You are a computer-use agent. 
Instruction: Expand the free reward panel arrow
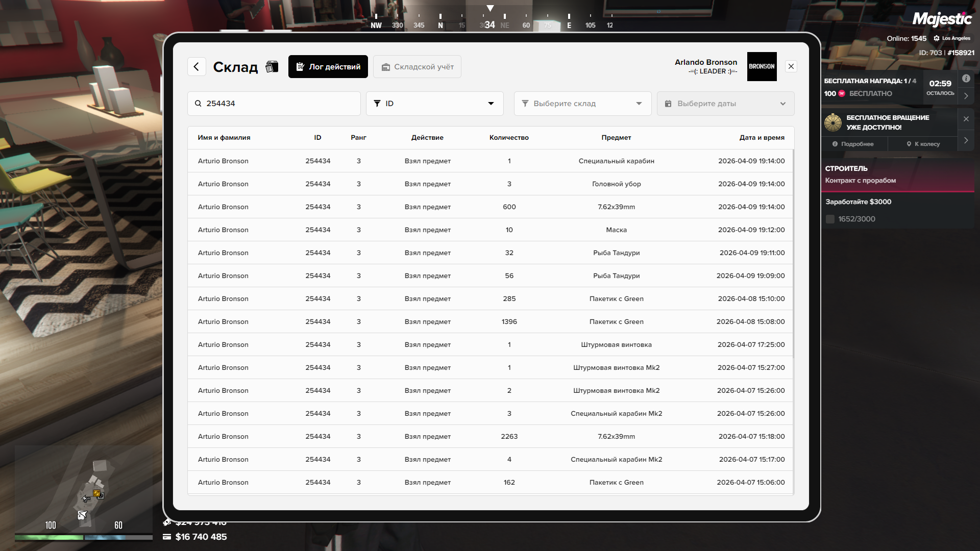966,96
